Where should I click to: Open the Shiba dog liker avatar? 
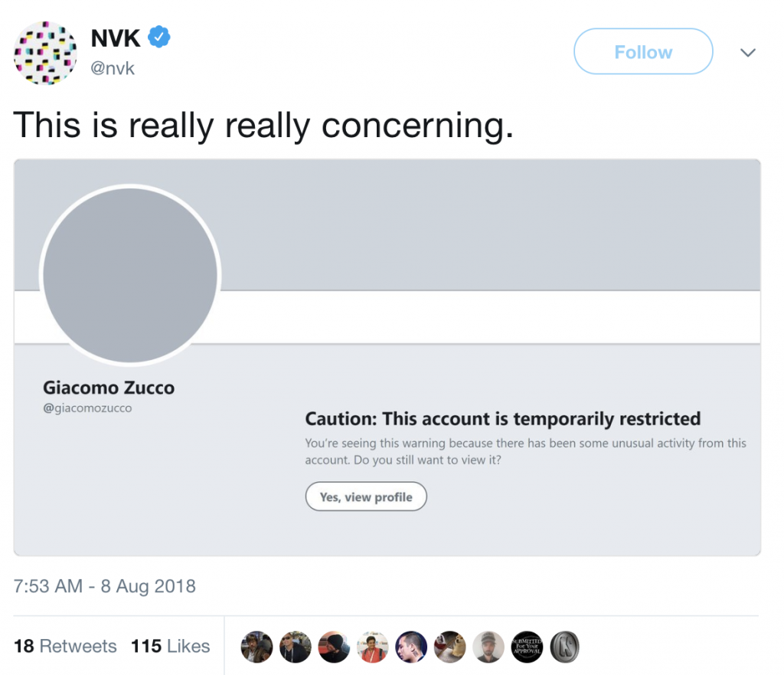449,647
